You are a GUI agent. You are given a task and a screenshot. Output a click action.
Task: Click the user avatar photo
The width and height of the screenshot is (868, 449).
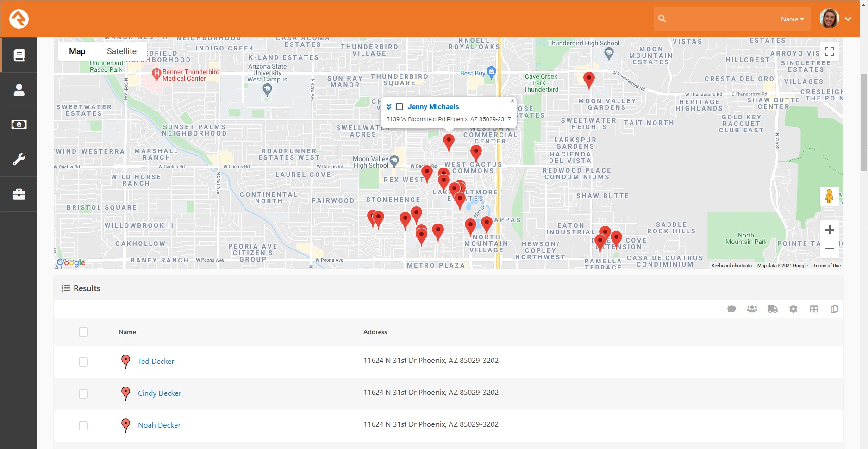point(829,19)
